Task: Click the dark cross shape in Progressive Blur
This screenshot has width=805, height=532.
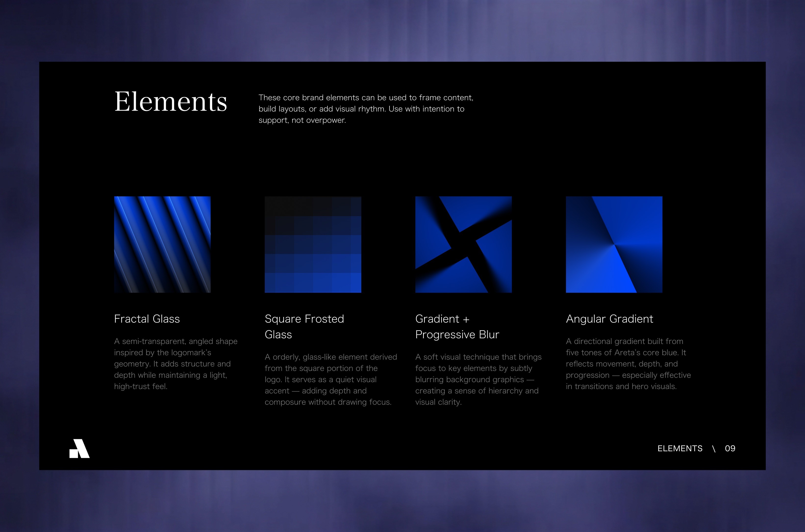Action: [464, 244]
